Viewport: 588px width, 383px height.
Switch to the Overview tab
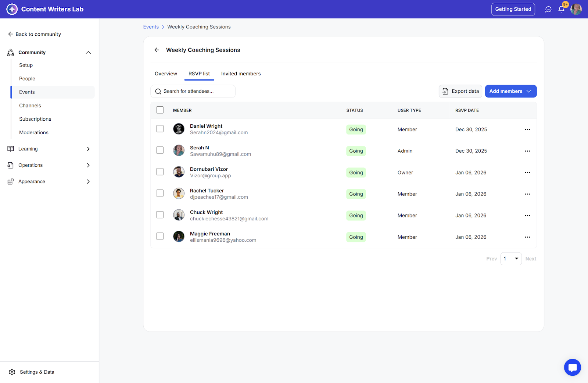[166, 74]
